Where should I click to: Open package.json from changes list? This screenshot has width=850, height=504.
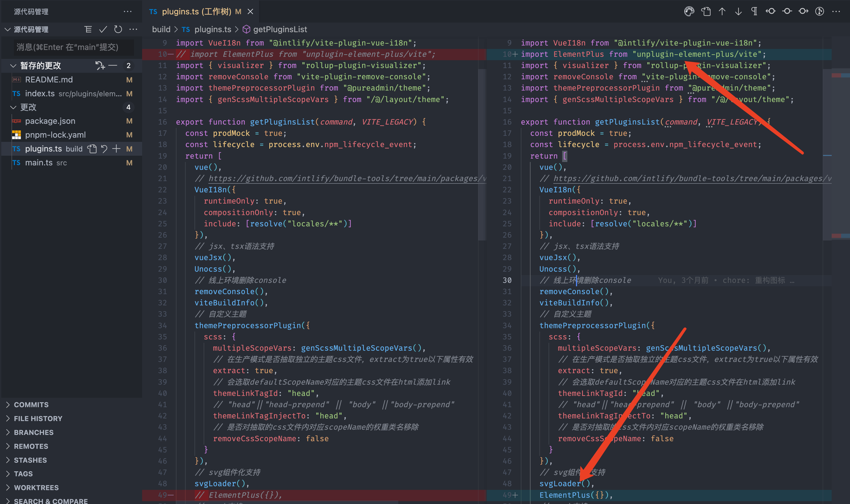pyautogui.click(x=50, y=121)
